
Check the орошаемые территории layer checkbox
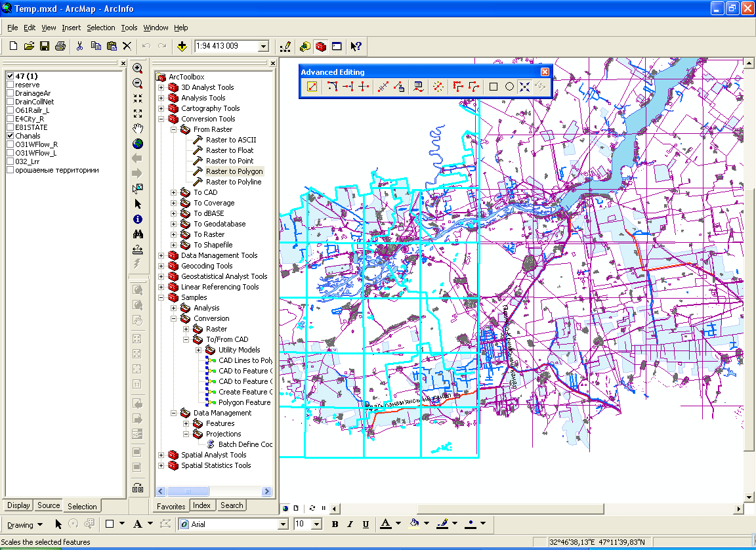(10, 170)
